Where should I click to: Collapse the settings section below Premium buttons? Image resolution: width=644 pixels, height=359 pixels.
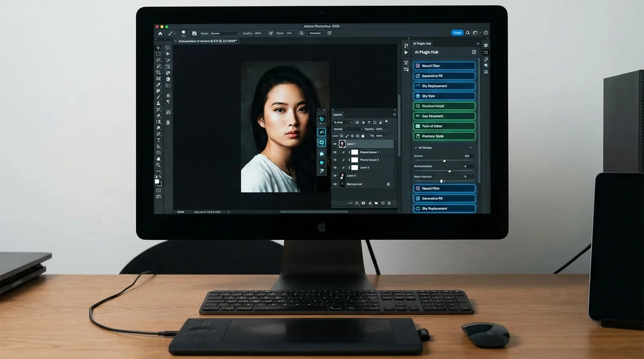pyautogui.click(x=416, y=148)
